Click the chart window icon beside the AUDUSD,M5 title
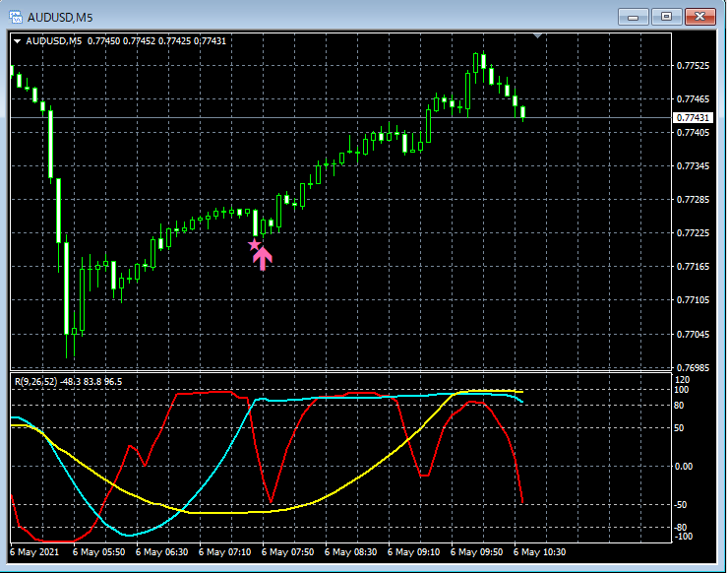This screenshot has height=573, width=728. tap(16, 17)
